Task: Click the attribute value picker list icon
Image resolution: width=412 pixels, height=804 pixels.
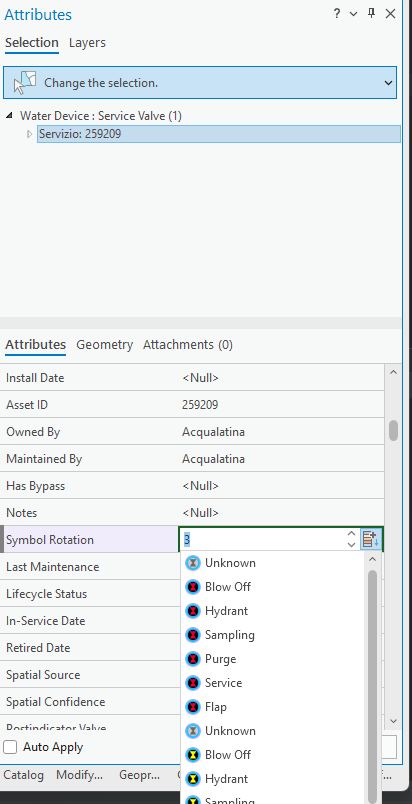Action: [370, 539]
